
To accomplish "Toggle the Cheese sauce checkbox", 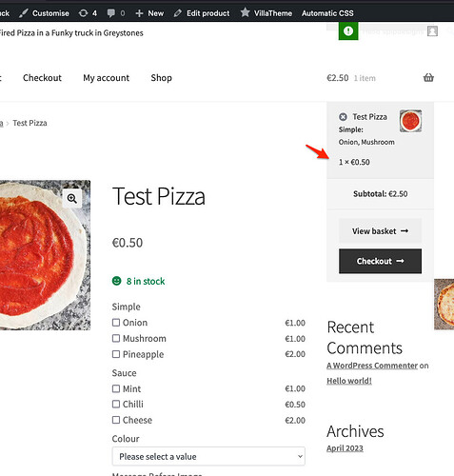I will [x=116, y=420].
